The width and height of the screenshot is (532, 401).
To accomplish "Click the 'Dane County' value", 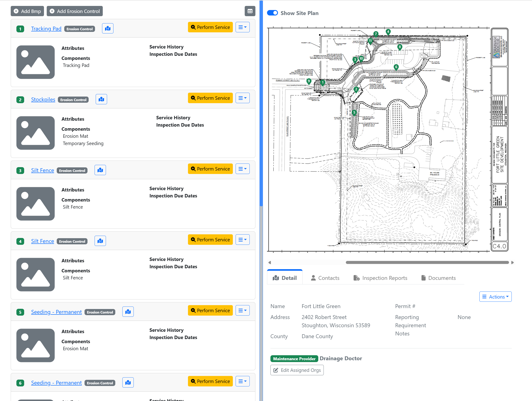I will coord(317,336).
